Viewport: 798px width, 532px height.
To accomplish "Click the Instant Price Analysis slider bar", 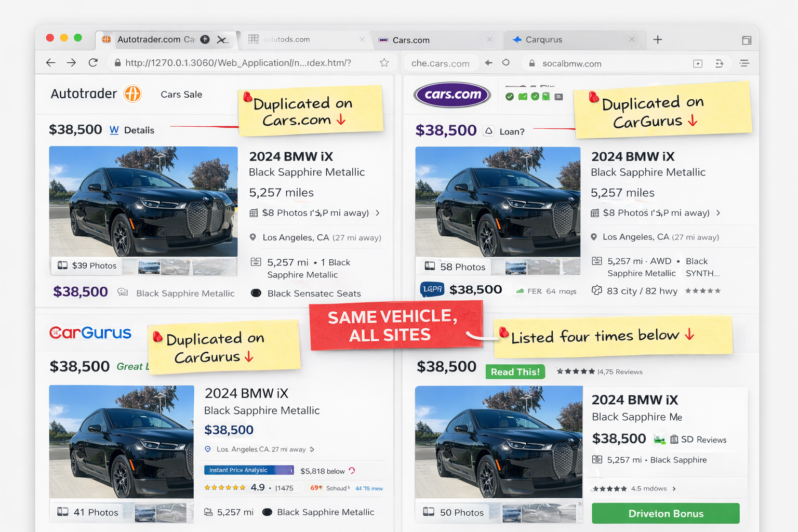I will point(248,470).
